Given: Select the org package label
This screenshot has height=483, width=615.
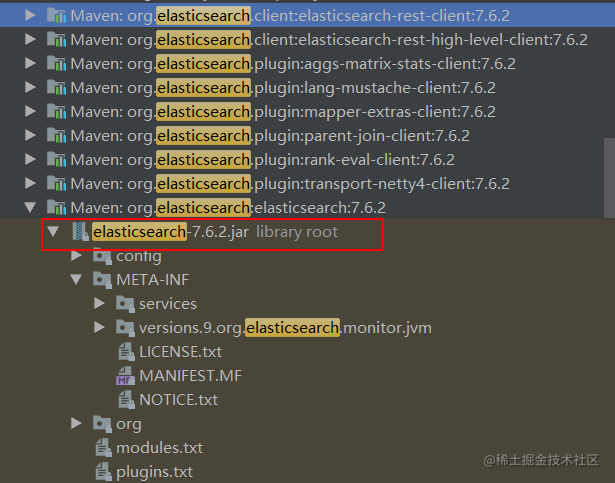Looking at the screenshot, I should tap(129, 425).
